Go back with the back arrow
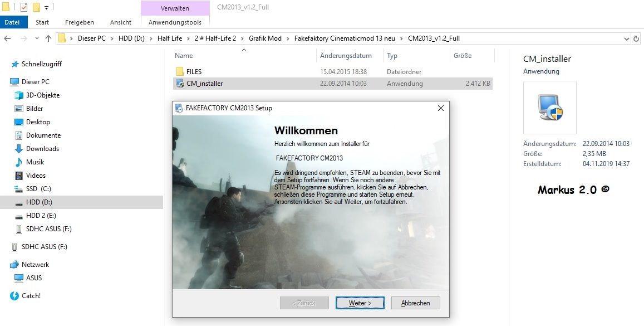This screenshot has width=644, height=326. point(7,38)
